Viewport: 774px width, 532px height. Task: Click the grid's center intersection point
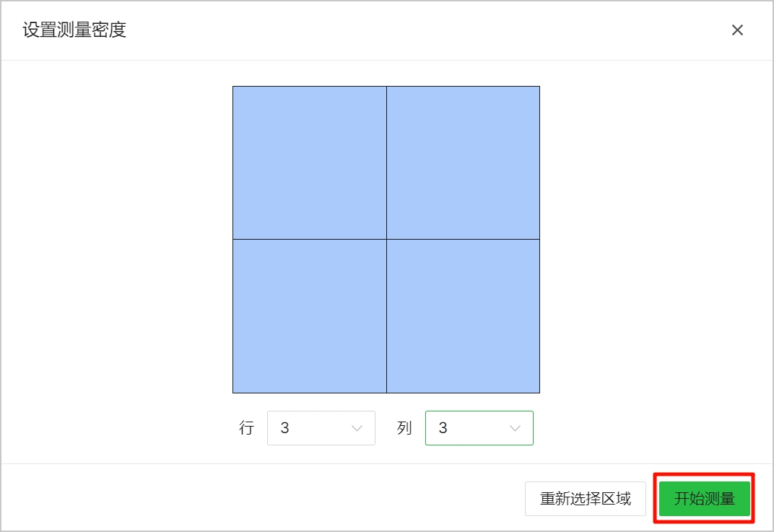tap(386, 239)
